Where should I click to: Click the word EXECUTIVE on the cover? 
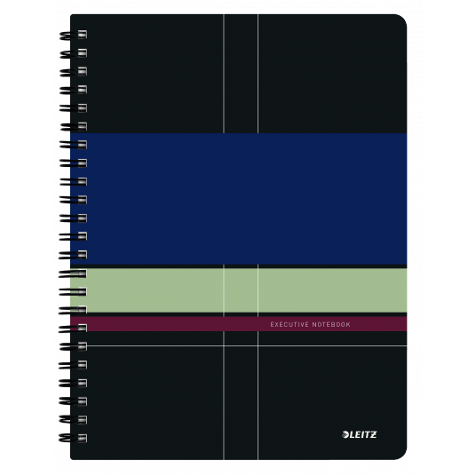click(290, 324)
